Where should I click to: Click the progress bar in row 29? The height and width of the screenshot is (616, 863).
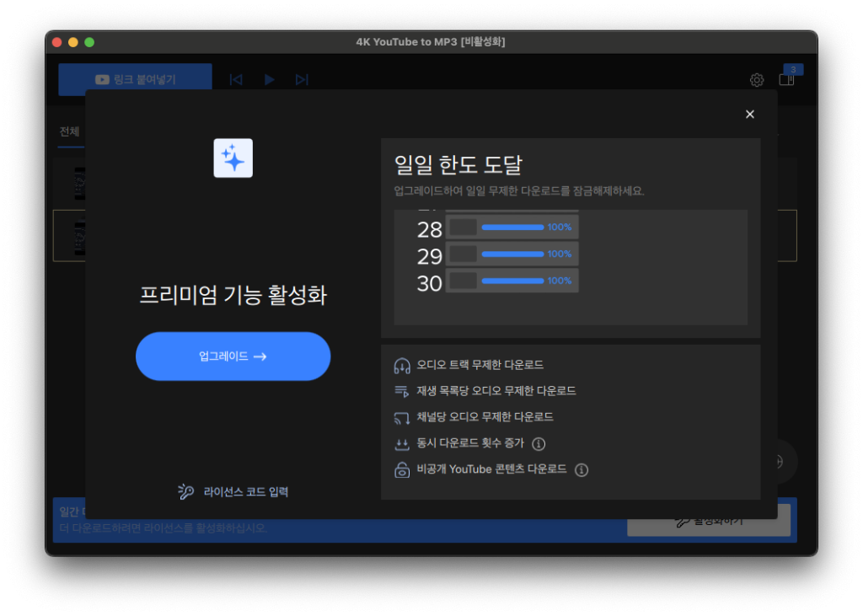512,254
